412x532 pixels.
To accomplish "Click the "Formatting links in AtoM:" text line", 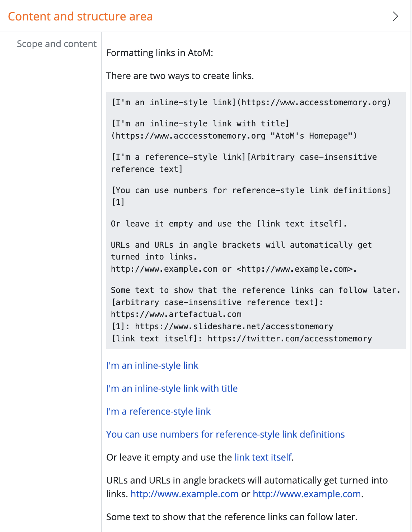I will click(x=160, y=53).
